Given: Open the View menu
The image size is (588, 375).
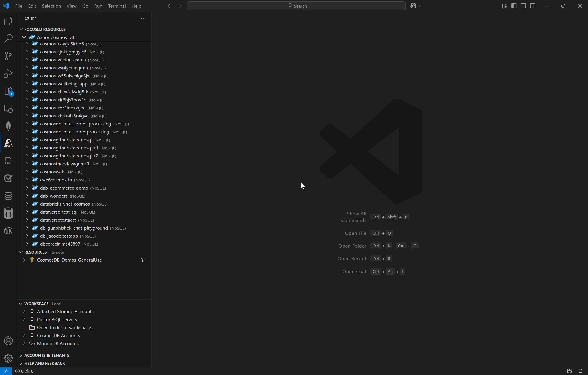Looking at the screenshot, I should 72,6.
